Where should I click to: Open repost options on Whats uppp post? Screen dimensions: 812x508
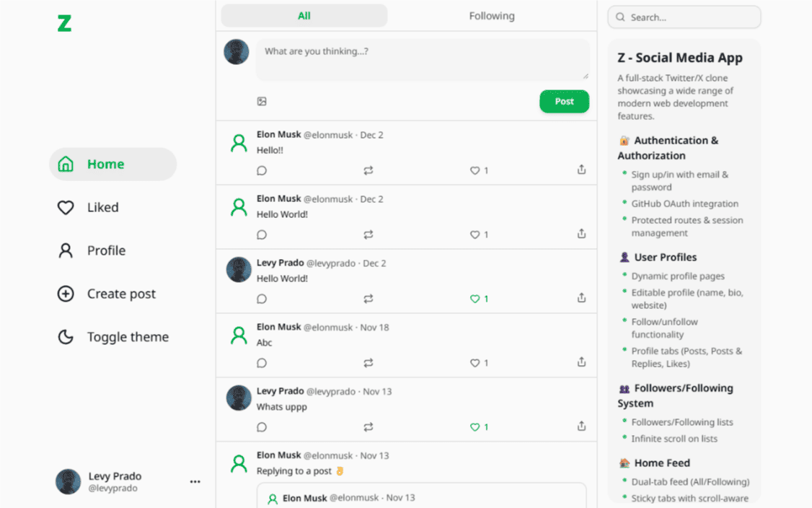click(369, 426)
